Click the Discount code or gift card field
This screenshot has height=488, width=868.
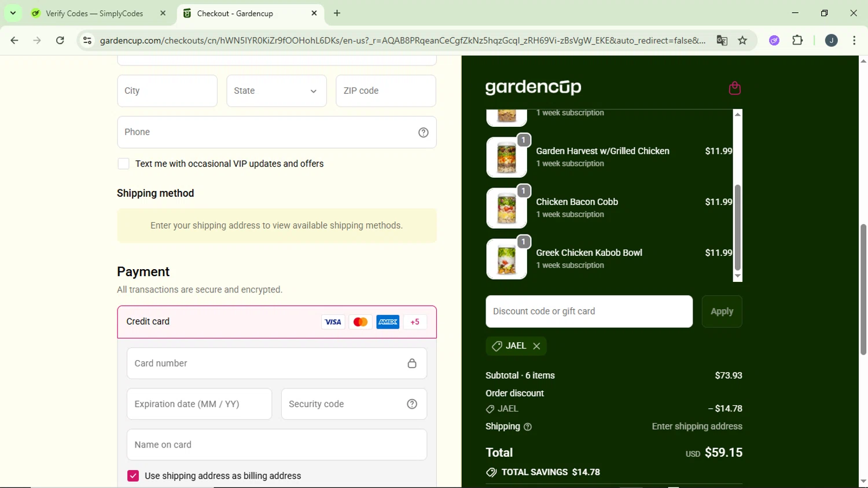point(589,311)
